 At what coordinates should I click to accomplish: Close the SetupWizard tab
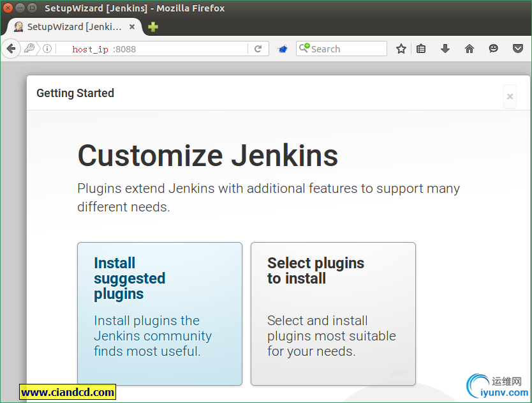click(132, 26)
